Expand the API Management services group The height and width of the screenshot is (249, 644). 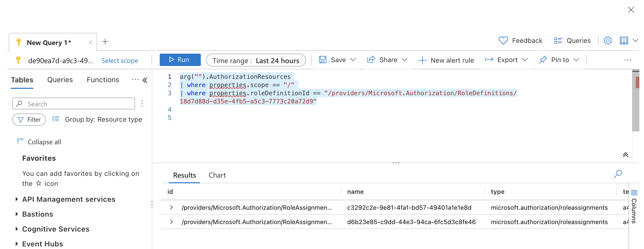coord(17,199)
